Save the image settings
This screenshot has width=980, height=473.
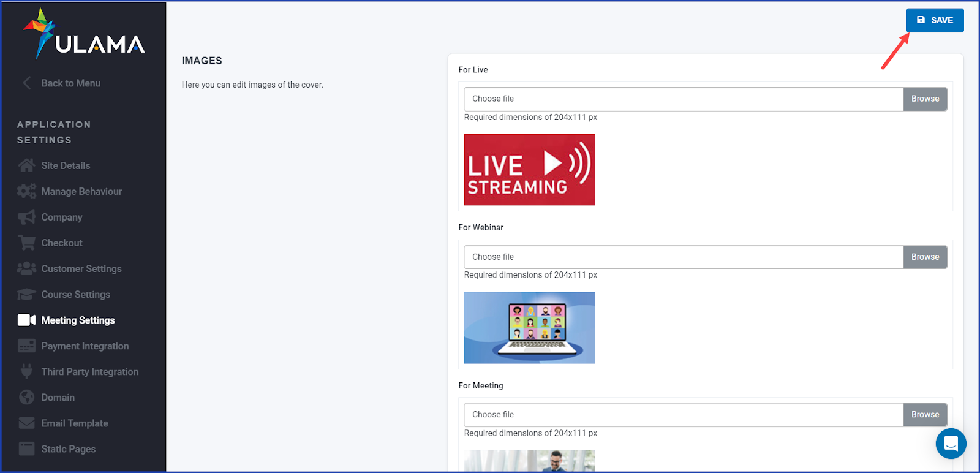935,20
